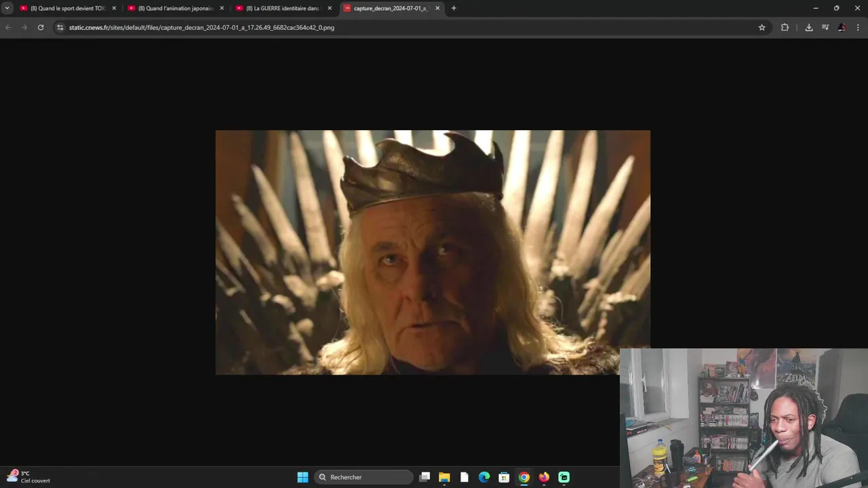This screenshot has width=868, height=488.
Task: Click the Google Chrome taskbar icon
Action: [x=524, y=477]
